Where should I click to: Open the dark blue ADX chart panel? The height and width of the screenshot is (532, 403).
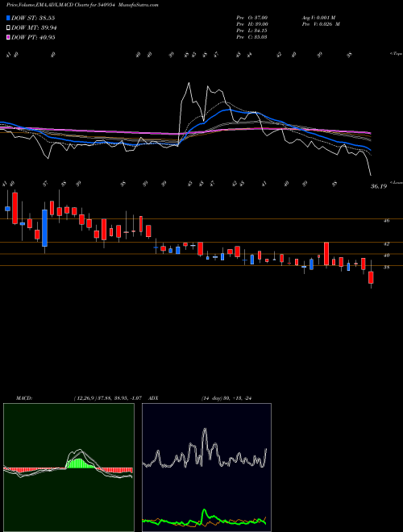(206, 468)
